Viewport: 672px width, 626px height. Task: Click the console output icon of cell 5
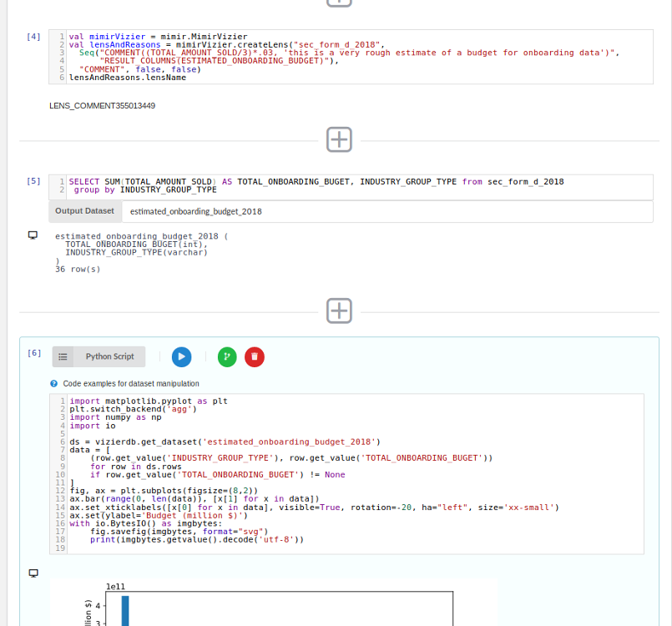pos(33,236)
